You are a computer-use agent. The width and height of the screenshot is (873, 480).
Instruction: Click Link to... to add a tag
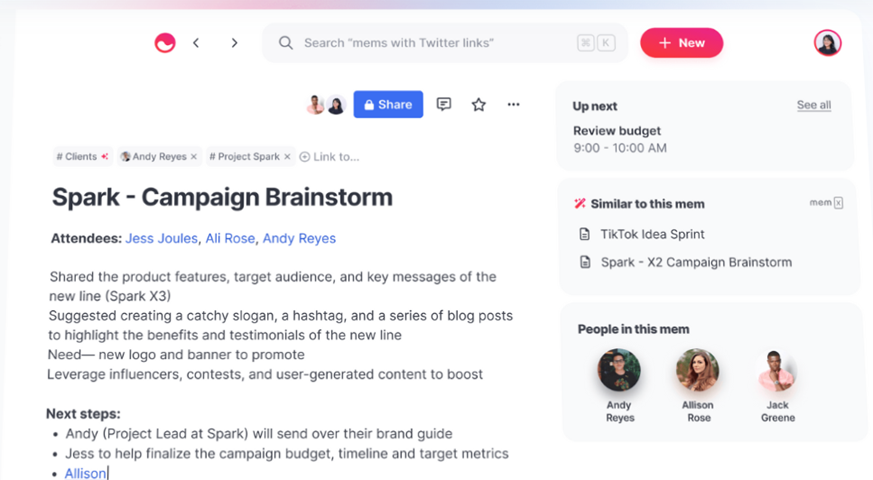tap(330, 157)
